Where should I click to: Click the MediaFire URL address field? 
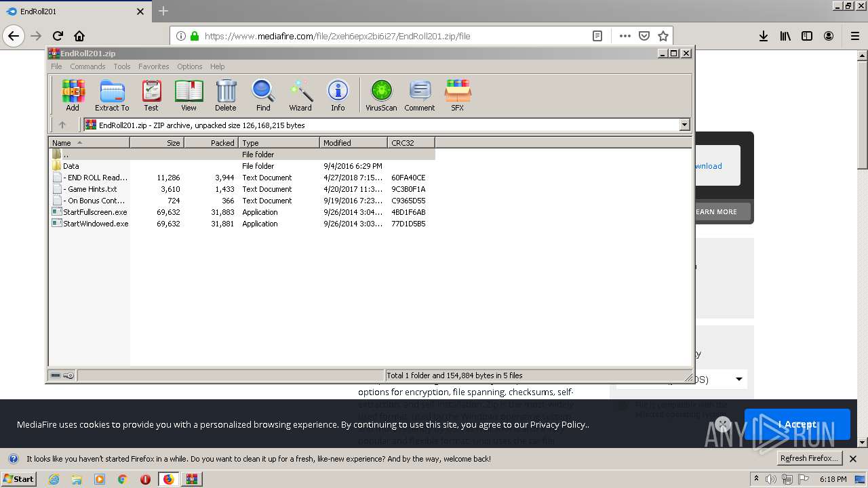[393, 36]
